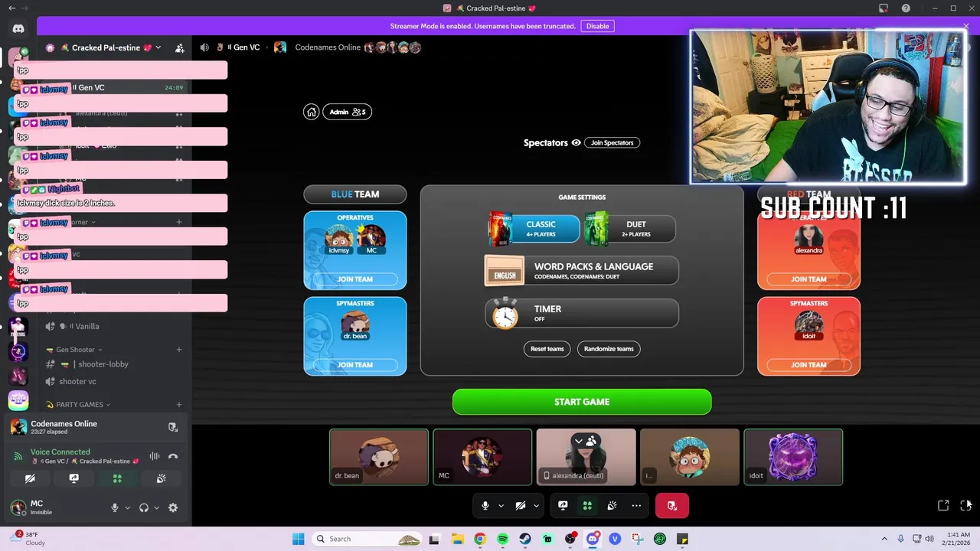980x551 pixels.
Task: Collapse Gen Shooter category
Action: pos(75,350)
